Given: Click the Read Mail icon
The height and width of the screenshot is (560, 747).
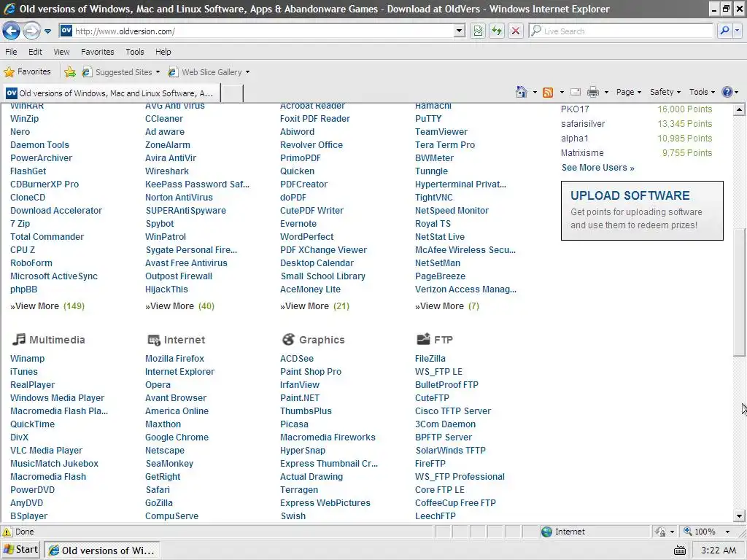Looking at the screenshot, I should coord(576,92).
